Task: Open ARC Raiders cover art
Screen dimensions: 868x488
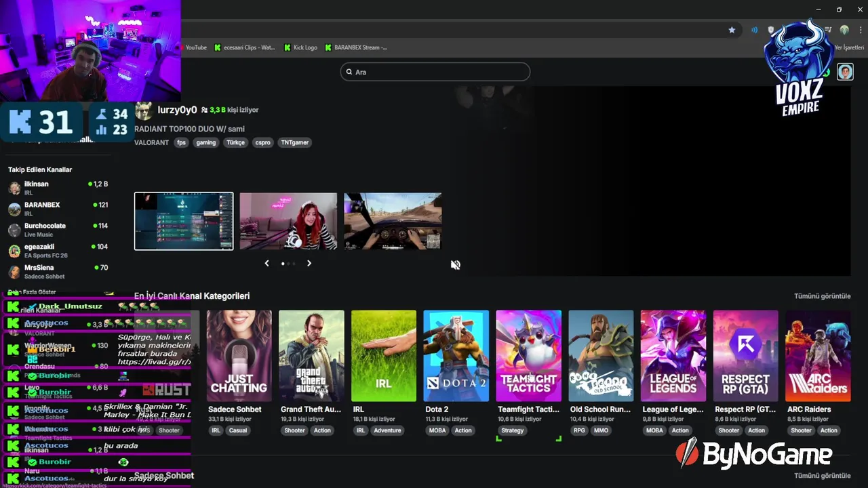Action: [818, 356]
